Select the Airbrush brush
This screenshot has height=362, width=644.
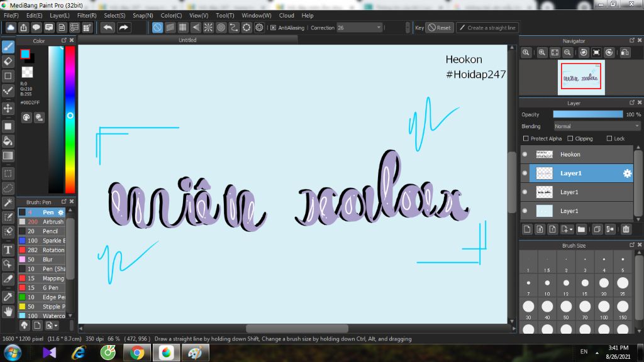tap(42, 222)
